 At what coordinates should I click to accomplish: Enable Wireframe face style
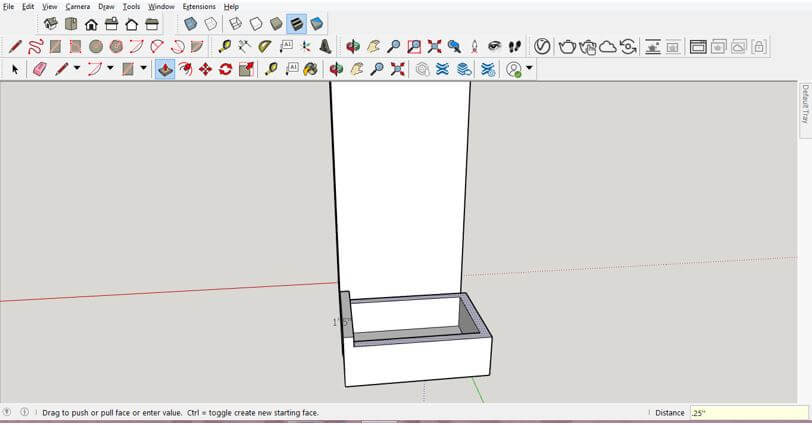tap(236, 24)
